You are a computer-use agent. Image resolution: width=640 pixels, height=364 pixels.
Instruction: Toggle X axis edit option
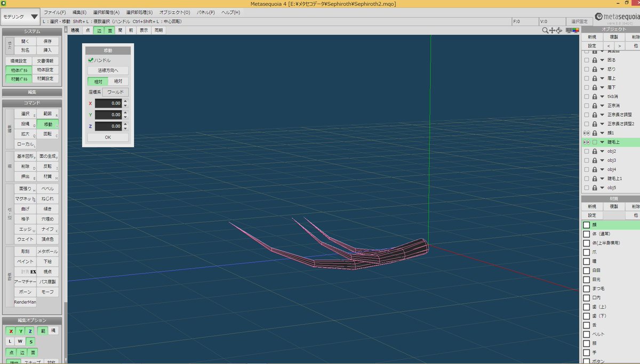click(x=11, y=331)
